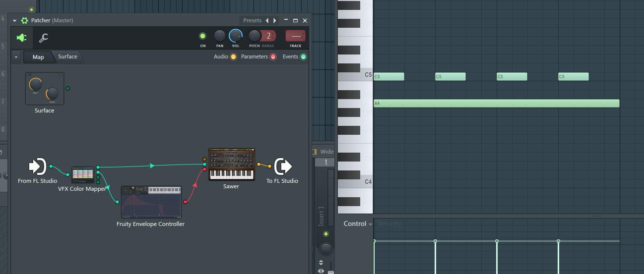The height and width of the screenshot is (274, 644).
Task: Select the Fruity Envelope Controller module
Action: tap(151, 202)
